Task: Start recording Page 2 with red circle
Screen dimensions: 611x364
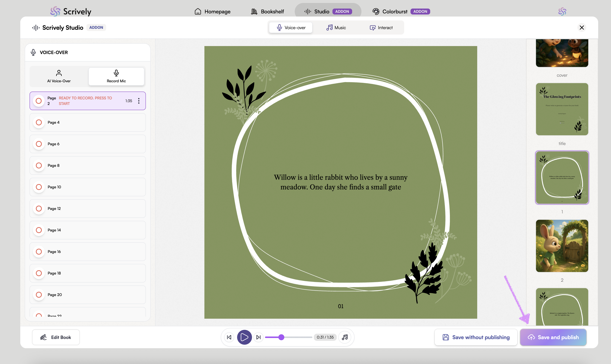Action: tap(39, 101)
